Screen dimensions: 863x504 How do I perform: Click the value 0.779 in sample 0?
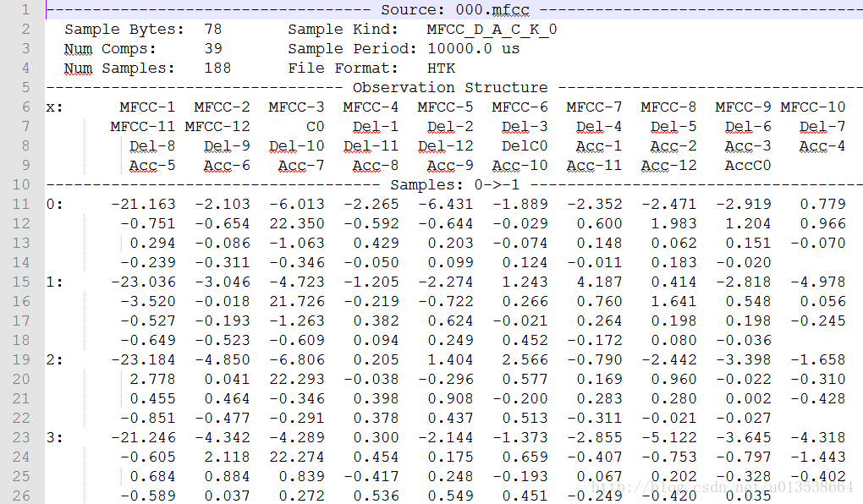[823, 205]
